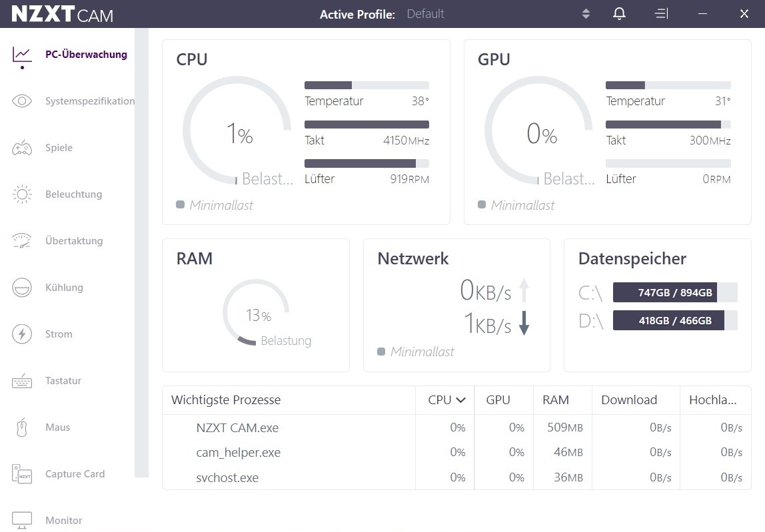Open the Strom lightning bolt icon

click(x=22, y=334)
